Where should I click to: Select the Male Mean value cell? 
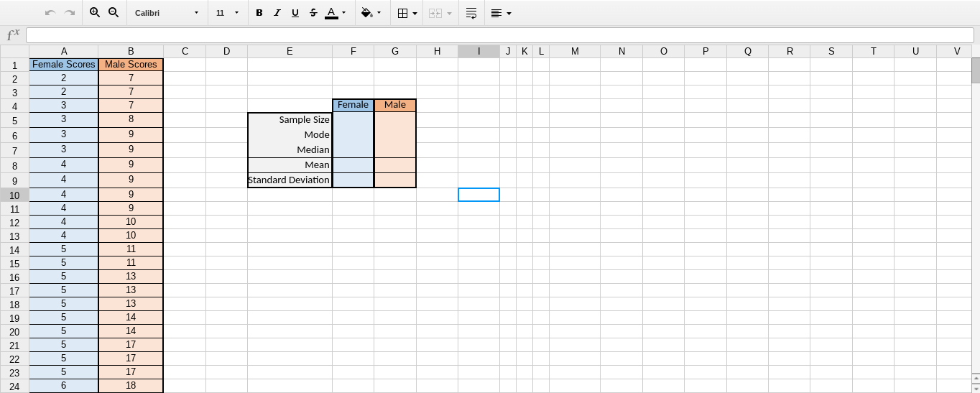(395, 165)
